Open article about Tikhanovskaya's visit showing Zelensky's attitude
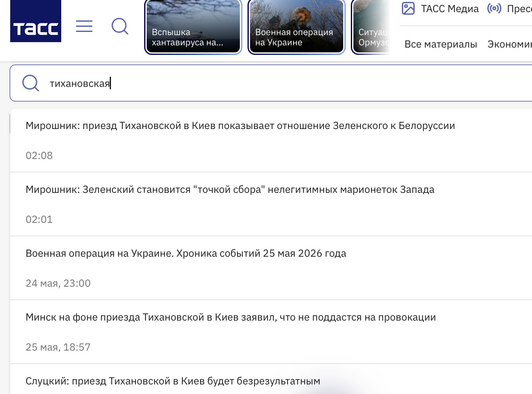The height and width of the screenshot is (394, 532). pyautogui.click(x=240, y=126)
